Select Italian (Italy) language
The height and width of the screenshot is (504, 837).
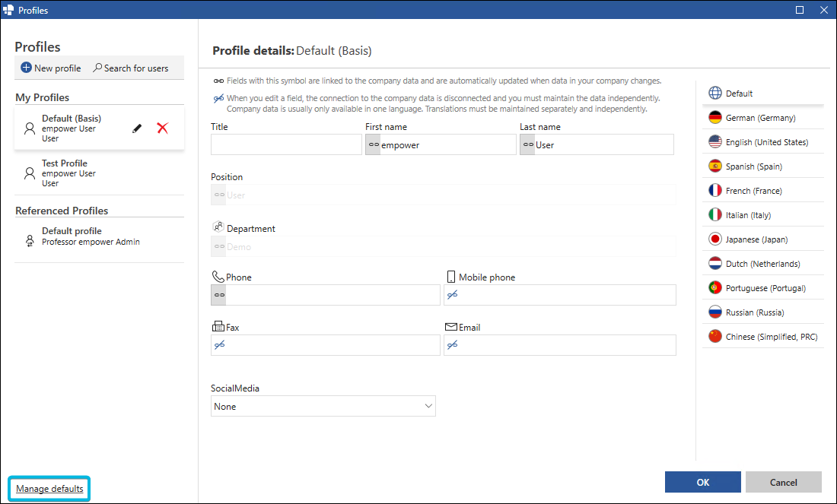pyautogui.click(x=763, y=215)
